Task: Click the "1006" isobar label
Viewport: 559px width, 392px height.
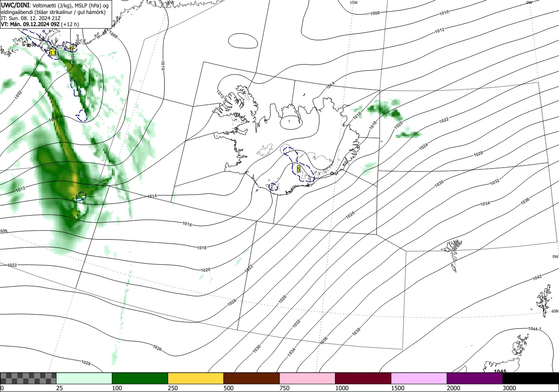Action: pyautogui.click(x=53, y=119)
